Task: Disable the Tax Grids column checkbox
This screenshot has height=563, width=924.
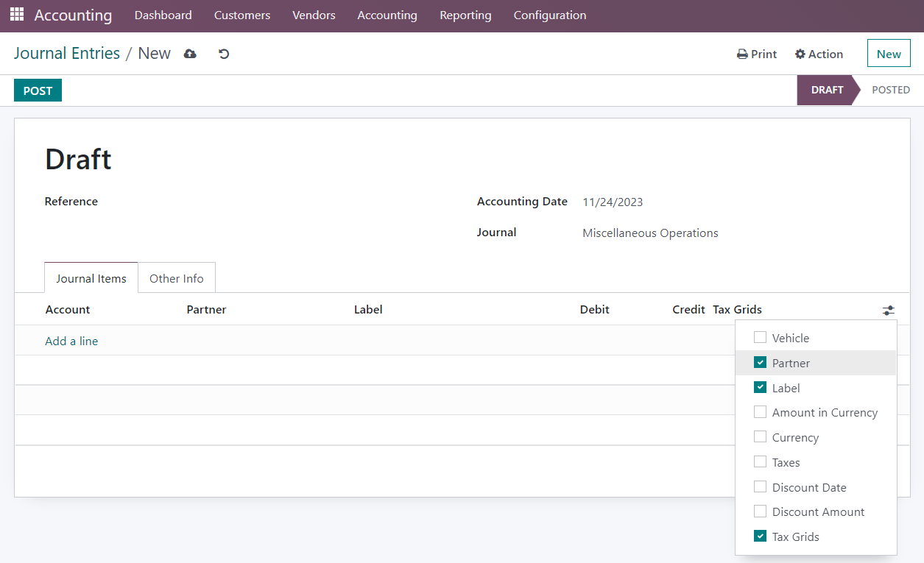Action: click(x=761, y=537)
